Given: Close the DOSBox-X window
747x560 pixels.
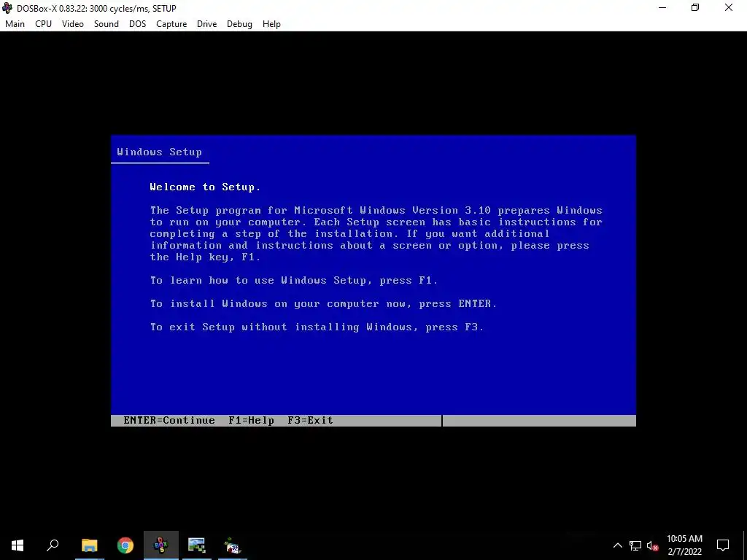Looking at the screenshot, I should click(729, 7).
